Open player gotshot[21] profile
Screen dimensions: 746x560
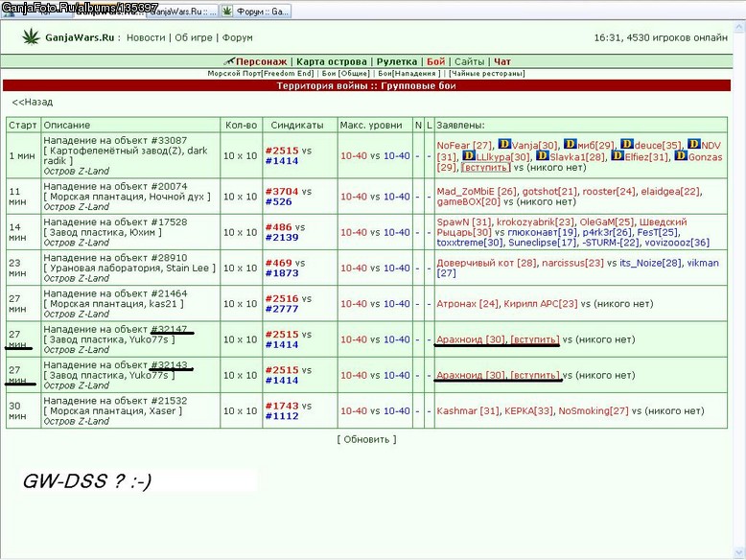549,191
